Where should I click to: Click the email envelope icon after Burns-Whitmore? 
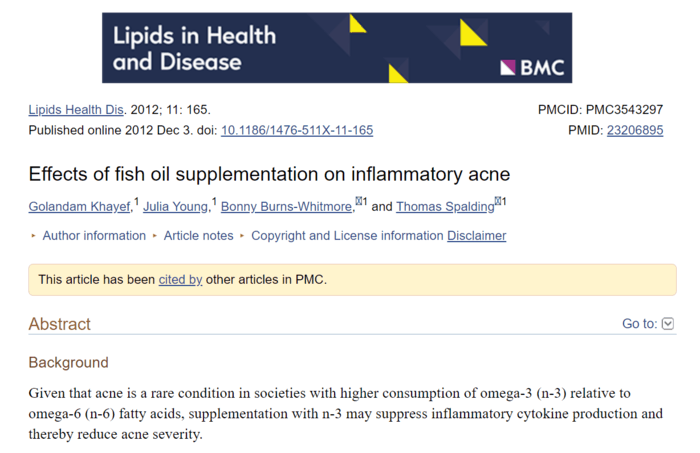click(x=358, y=202)
